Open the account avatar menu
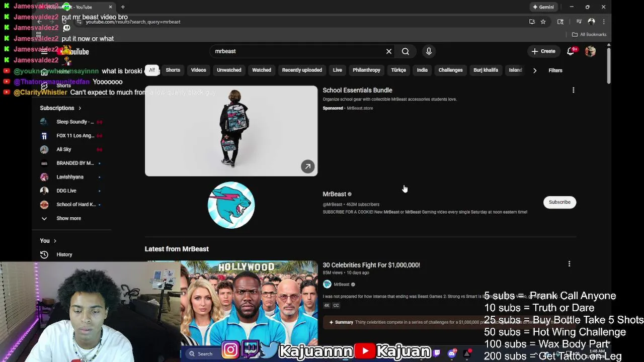This screenshot has height=362, width=644. click(x=590, y=51)
